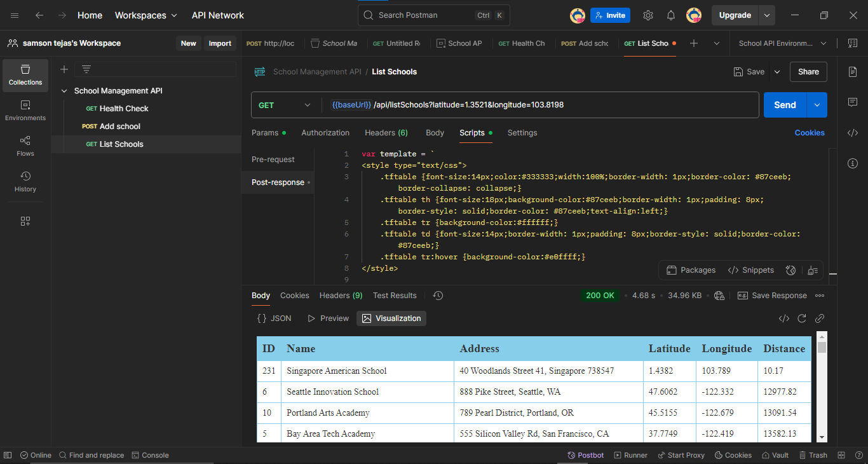The height and width of the screenshot is (464, 868).
Task: Click the New button
Action: (x=189, y=43)
